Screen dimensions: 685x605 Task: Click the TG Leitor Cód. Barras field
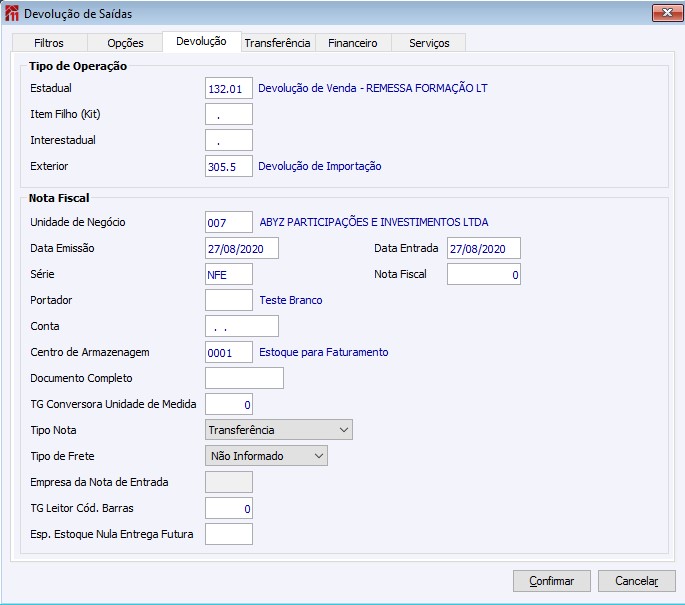(229, 508)
